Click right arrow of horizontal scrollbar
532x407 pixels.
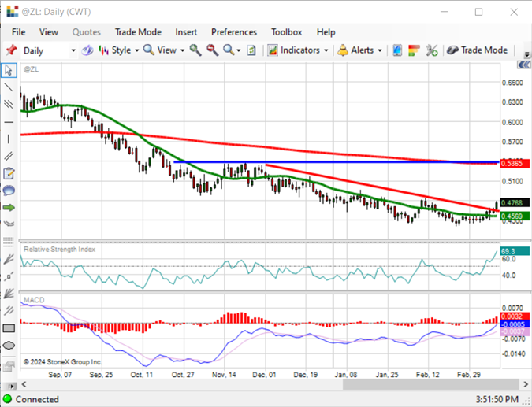click(526, 384)
